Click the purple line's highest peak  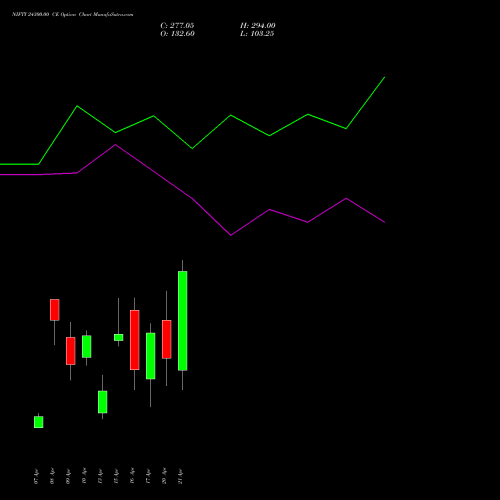click(116, 145)
